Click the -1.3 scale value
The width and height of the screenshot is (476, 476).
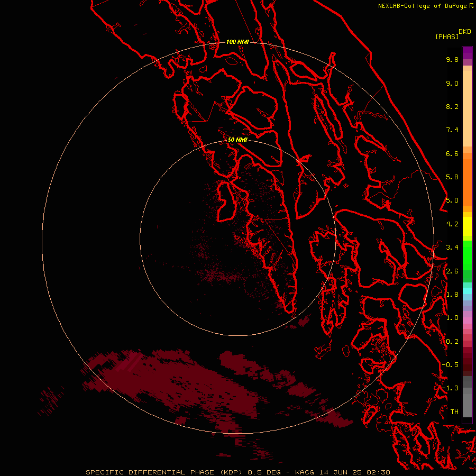[450, 388]
